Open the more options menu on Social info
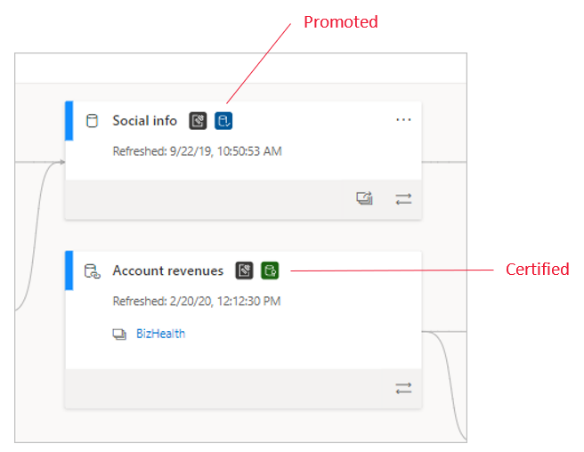 pos(403,120)
